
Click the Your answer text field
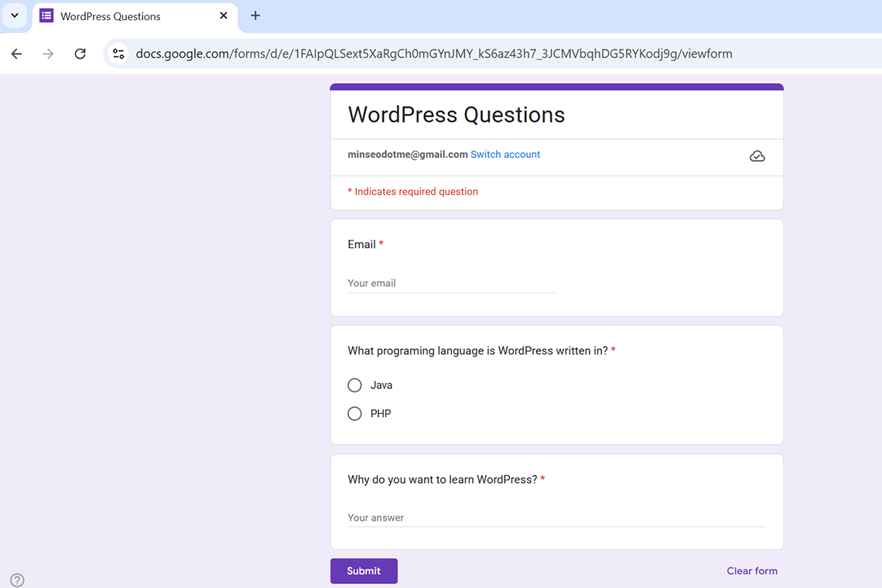pyautogui.click(x=556, y=518)
